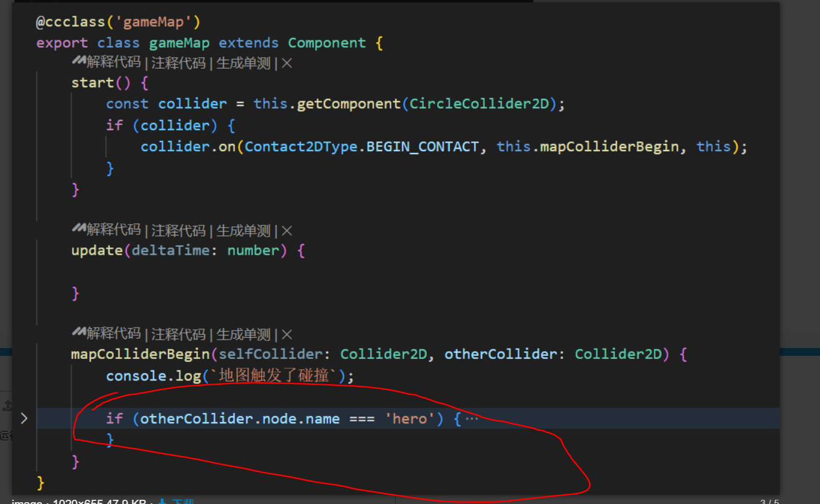Click the '===' operator

362,418
